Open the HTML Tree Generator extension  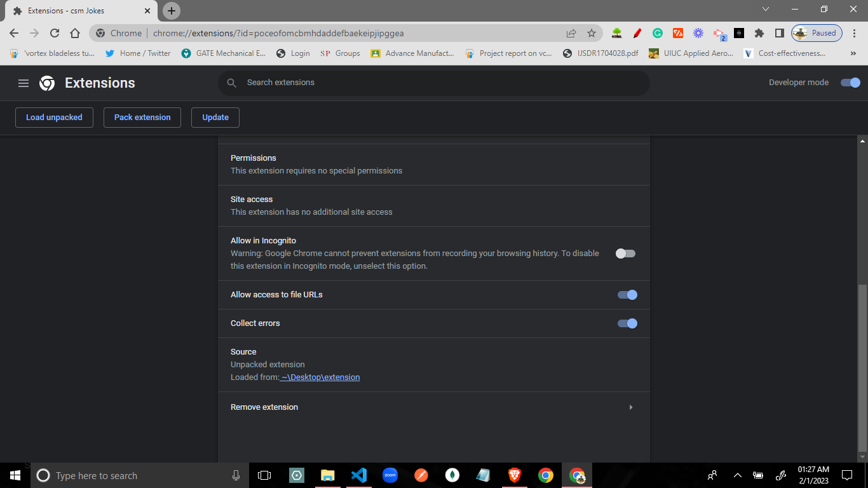point(616,32)
